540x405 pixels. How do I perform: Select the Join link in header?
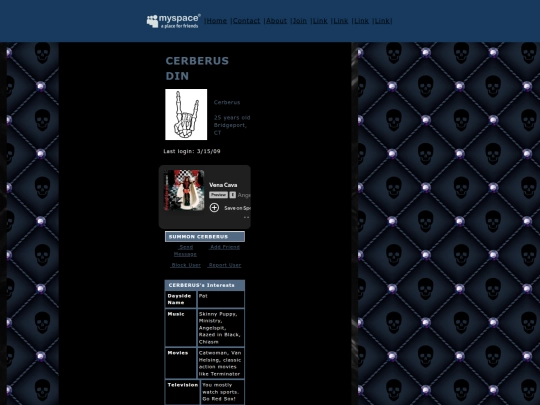300,21
